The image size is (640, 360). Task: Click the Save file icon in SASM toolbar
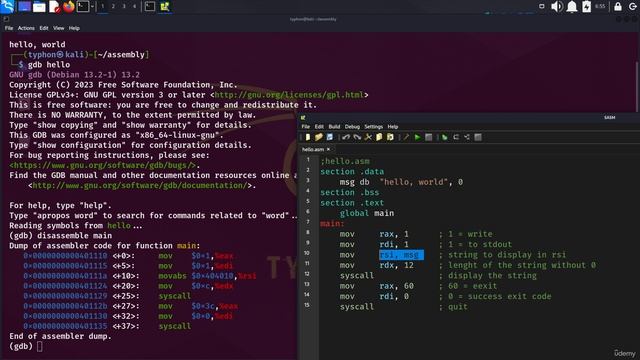tap(329, 138)
